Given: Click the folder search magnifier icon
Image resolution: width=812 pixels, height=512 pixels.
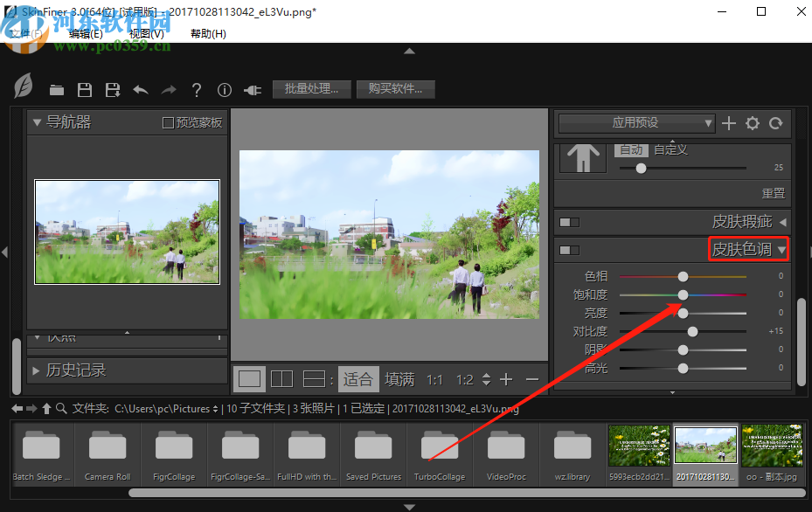Looking at the screenshot, I should point(61,408).
